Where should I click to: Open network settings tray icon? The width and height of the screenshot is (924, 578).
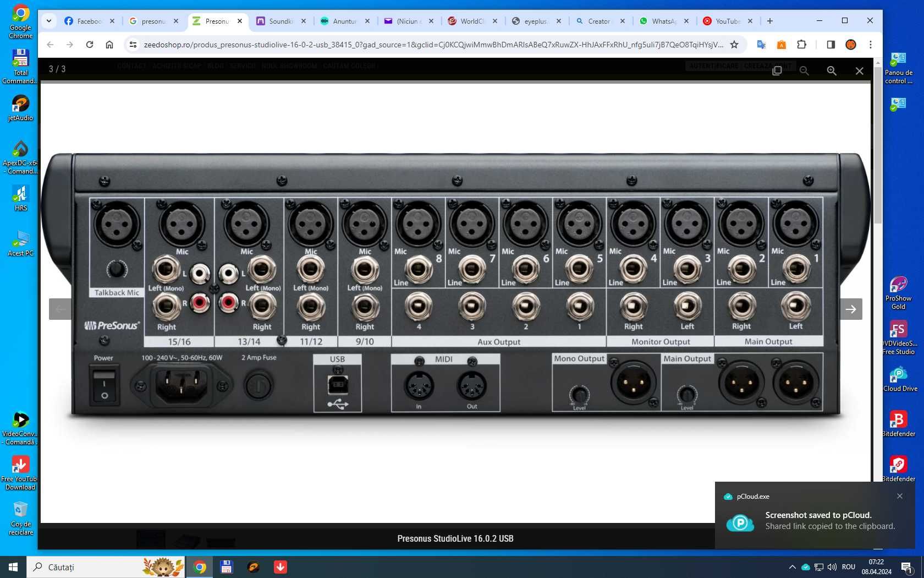click(819, 567)
